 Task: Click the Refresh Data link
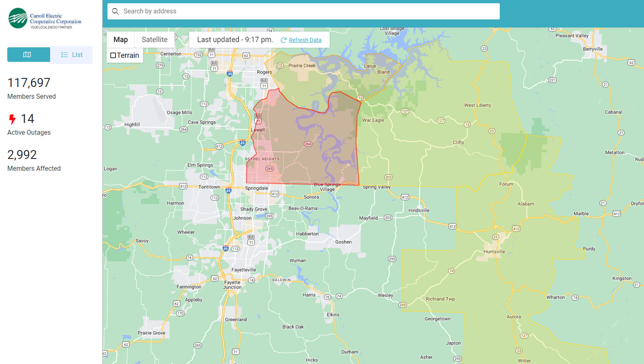point(305,40)
